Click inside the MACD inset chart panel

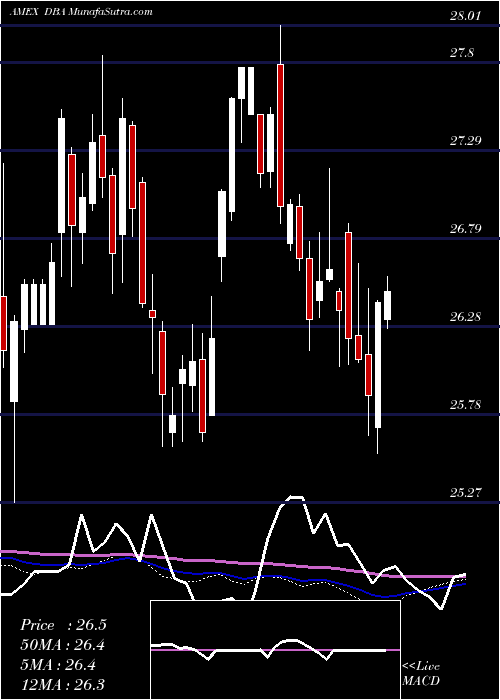tap(275, 650)
